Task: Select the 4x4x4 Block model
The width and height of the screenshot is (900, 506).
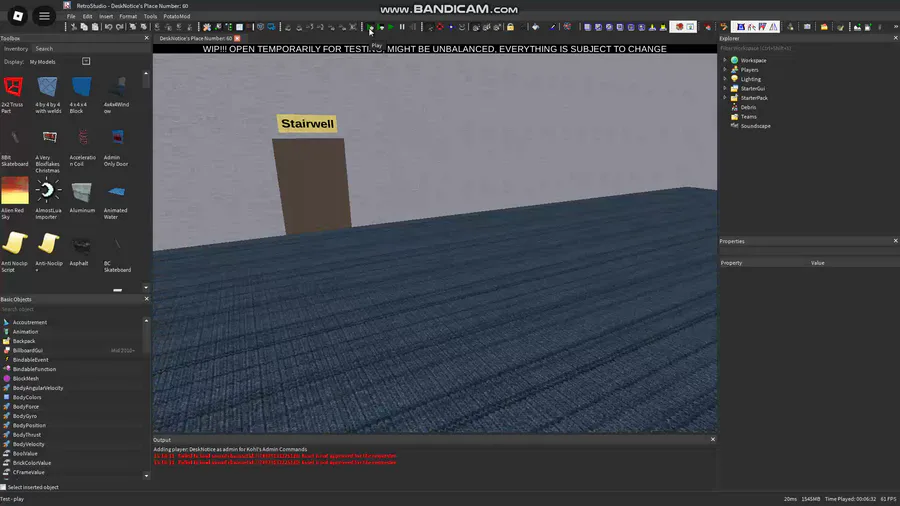Action: click(81, 94)
